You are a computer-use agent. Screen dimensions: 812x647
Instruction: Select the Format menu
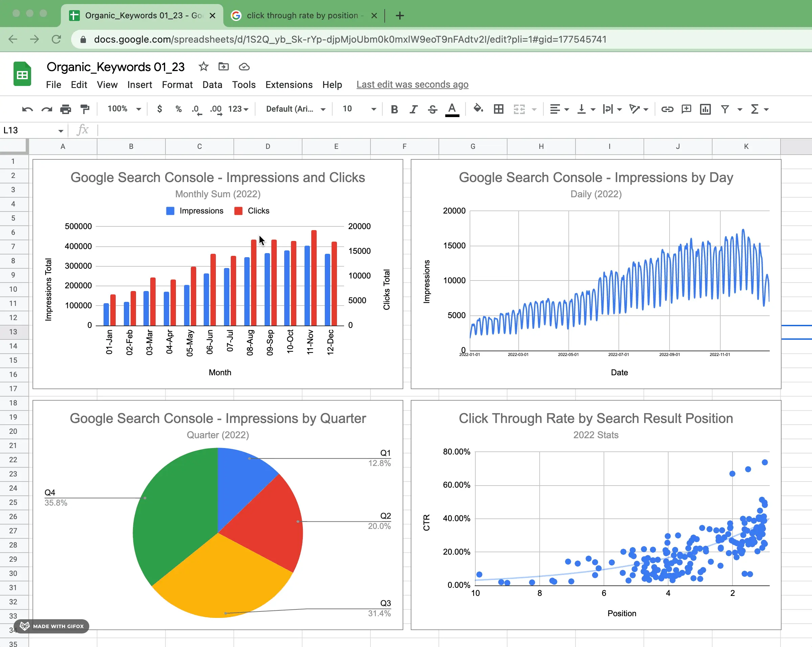click(176, 84)
